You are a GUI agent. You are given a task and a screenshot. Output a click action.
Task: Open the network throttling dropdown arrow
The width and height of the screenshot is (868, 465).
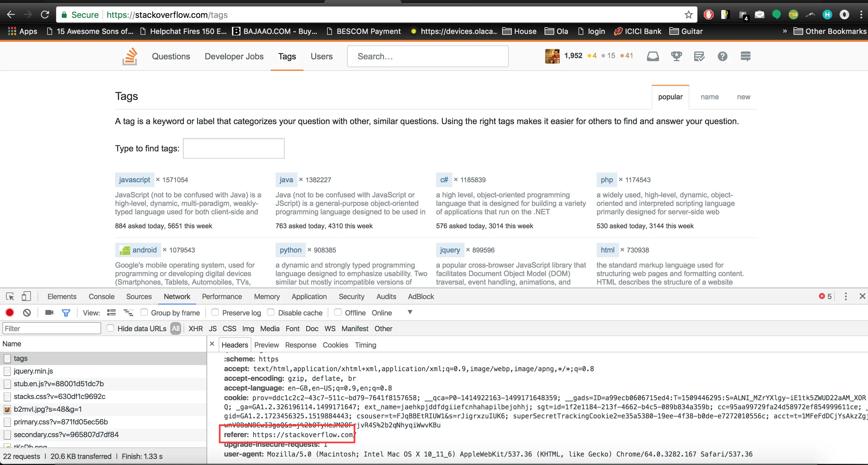(410, 312)
